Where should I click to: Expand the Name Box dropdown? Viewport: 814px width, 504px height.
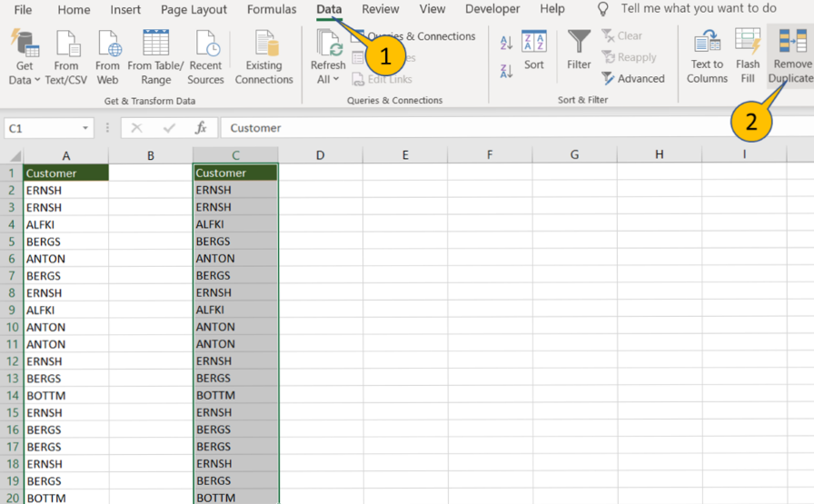click(x=86, y=129)
